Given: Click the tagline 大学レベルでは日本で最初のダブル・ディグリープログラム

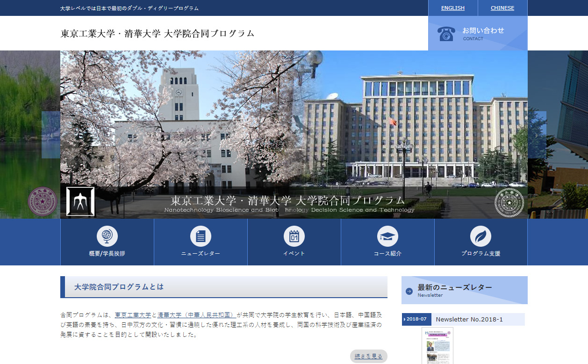Looking at the screenshot, I should (x=129, y=8).
